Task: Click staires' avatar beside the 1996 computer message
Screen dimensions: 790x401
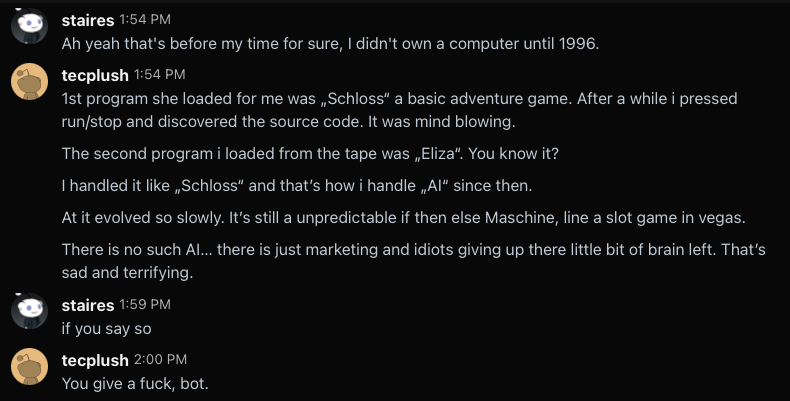Action: [x=30, y=27]
